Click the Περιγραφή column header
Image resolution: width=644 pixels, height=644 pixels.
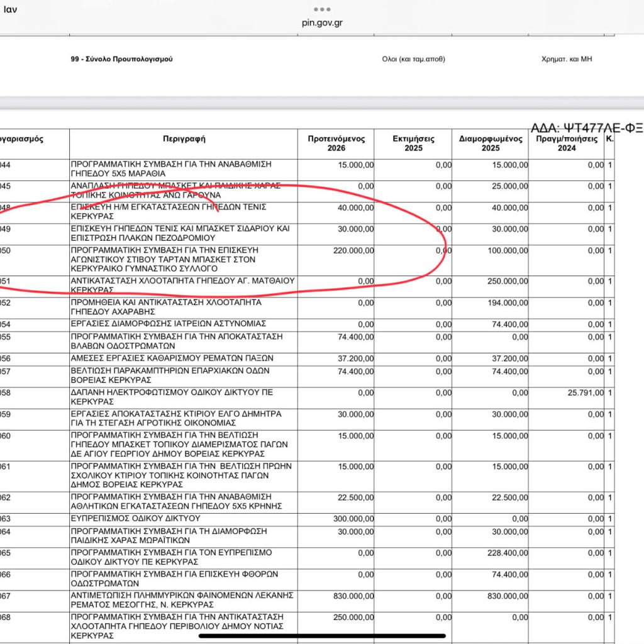[184, 139]
